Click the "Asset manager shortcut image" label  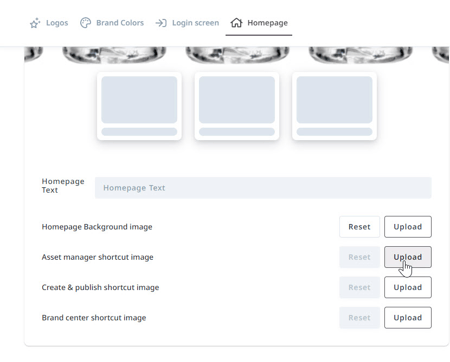(x=98, y=257)
